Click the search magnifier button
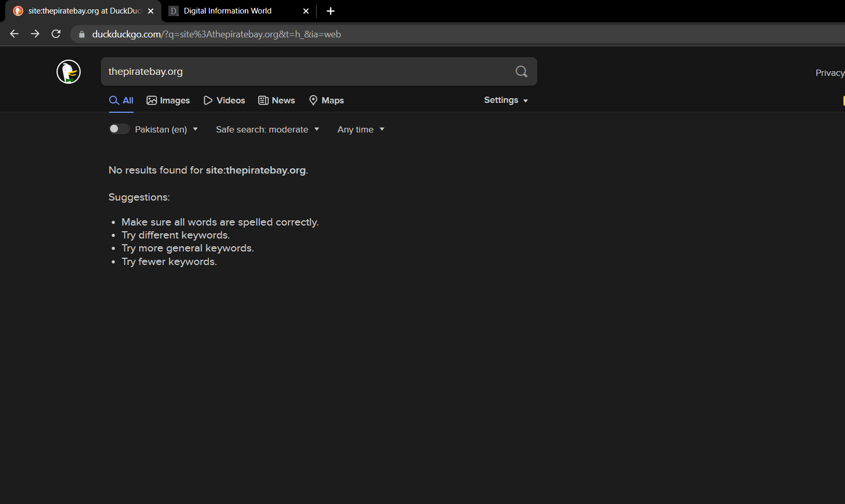 point(521,72)
